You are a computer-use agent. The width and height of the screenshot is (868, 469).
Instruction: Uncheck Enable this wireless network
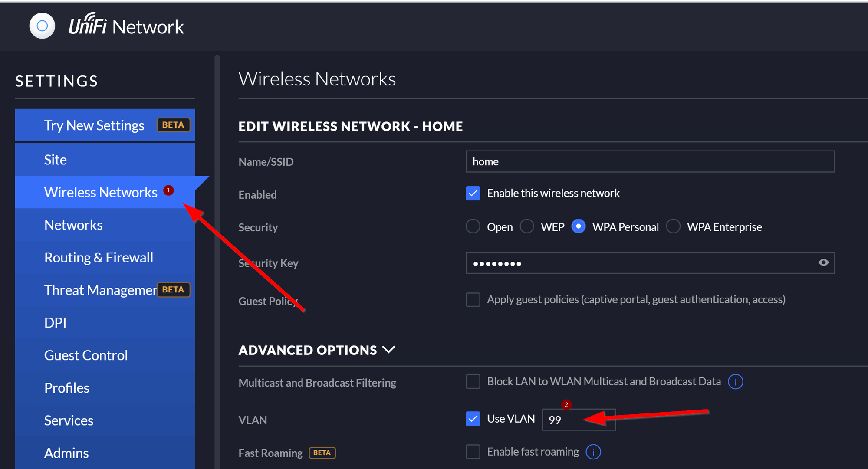473,193
